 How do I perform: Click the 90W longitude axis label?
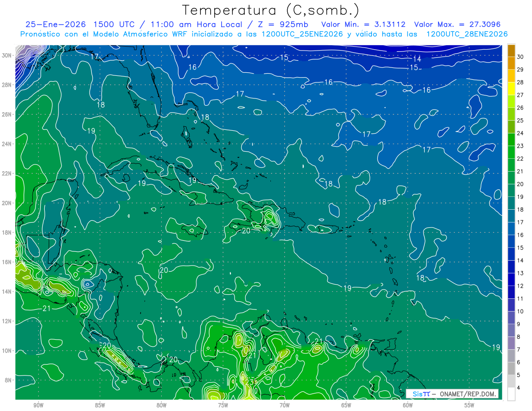(38, 405)
